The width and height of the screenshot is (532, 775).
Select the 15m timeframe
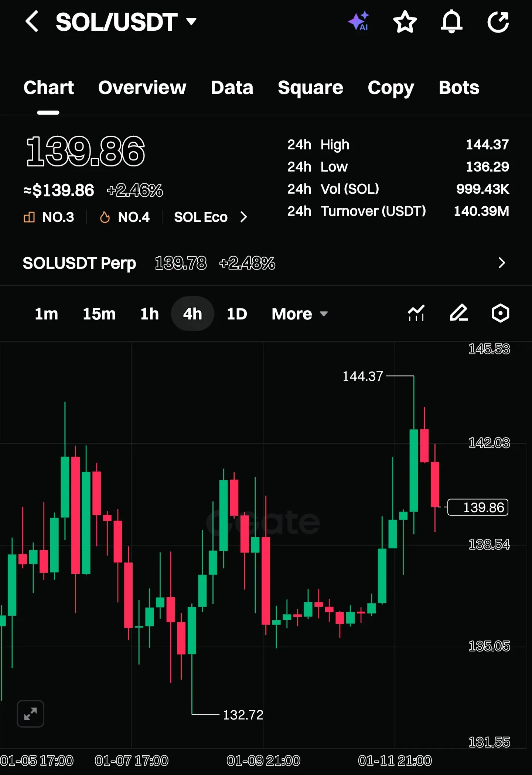click(x=99, y=314)
